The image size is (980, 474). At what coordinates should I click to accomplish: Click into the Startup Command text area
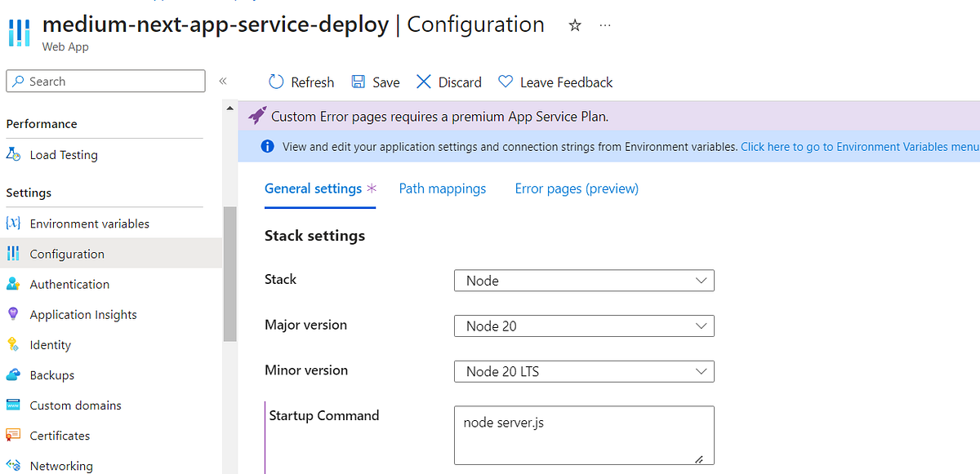(584, 436)
